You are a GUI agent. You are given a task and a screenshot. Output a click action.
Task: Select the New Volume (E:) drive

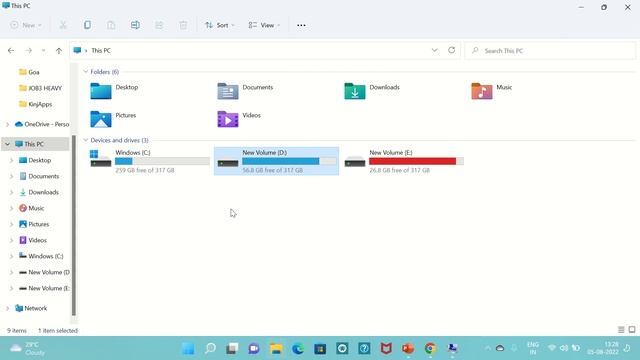(x=404, y=161)
